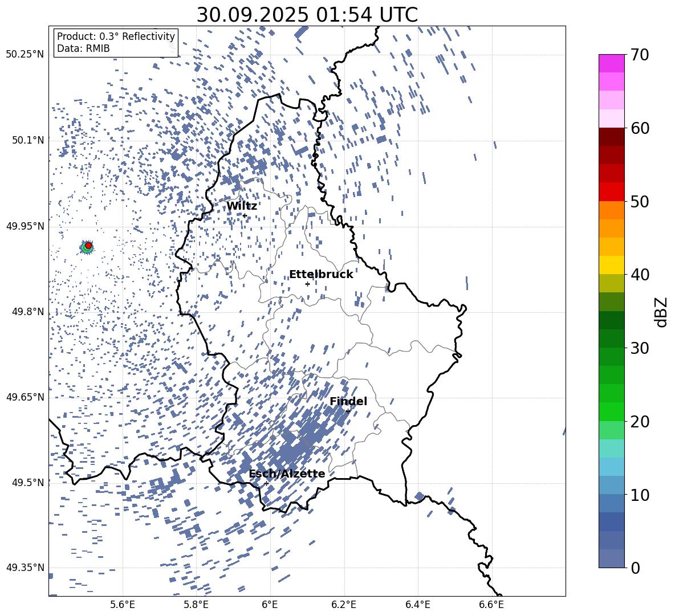The height and width of the screenshot is (616, 675).
Task: Pick the bright red swatch above 50 dBZ
Action: coord(612,191)
